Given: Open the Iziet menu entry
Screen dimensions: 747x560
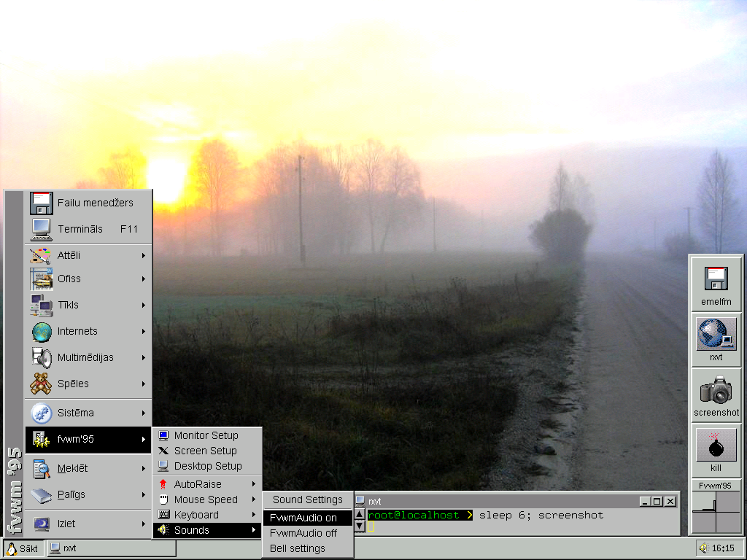Looking at the screenshot, I should (x=88, y=524).
